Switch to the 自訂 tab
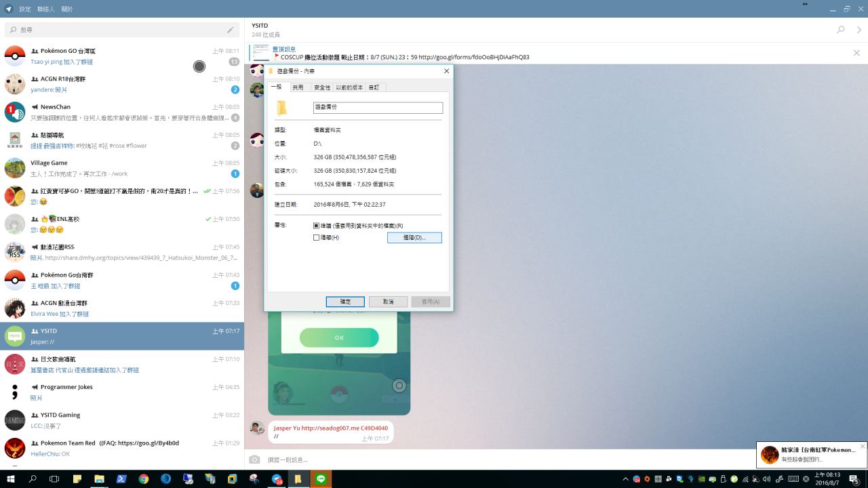The width and height of the screenshot is (868, 488). (374, 87)
